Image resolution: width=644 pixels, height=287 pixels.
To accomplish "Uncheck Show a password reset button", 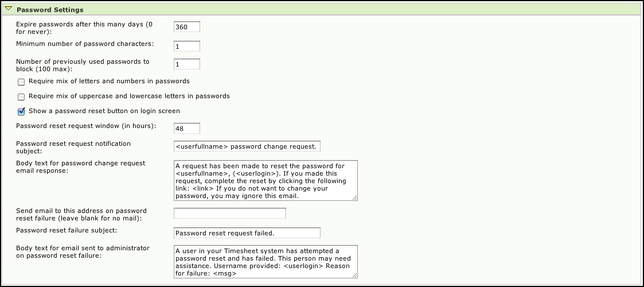I will point(21,112).
